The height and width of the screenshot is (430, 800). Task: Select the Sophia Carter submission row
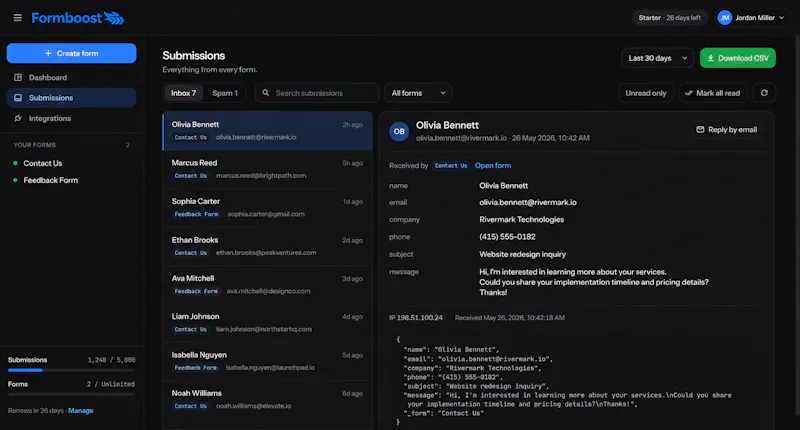(x=267, y=208)
